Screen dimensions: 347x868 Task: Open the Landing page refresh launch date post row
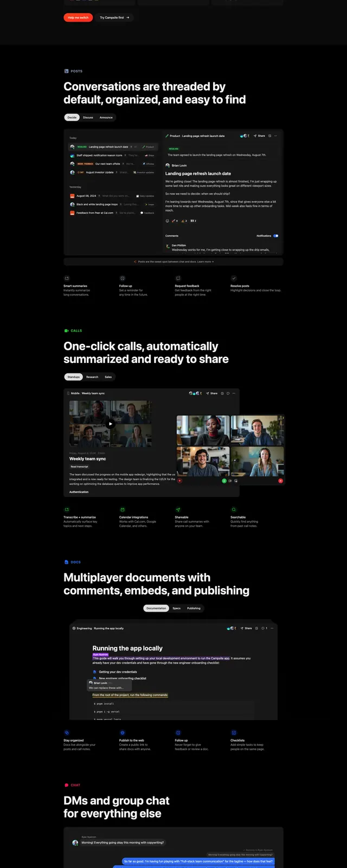(x=113, y=146)
